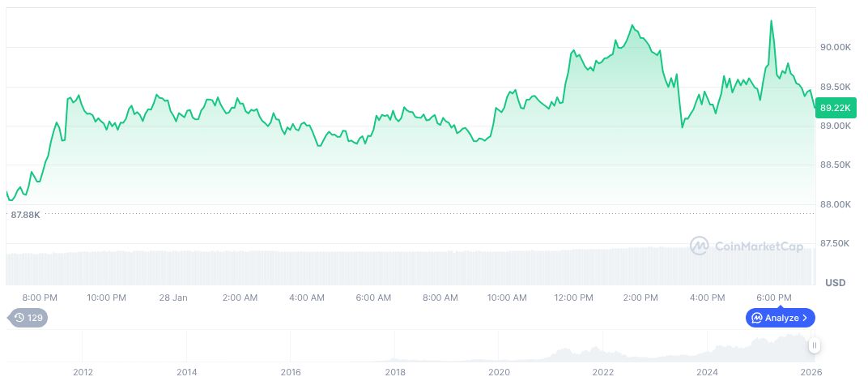The height and width of the screenshot is (381, 868).
Task: Choose 2022 on the overview timeline
Action: pos(603,372)
